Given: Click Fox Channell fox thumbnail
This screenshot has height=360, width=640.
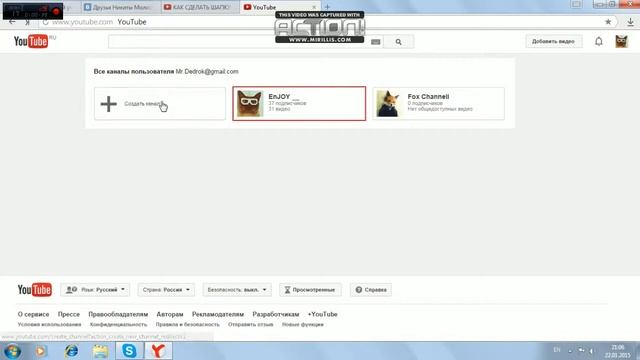Looking at the screenshot, I should tap(388, 104).
